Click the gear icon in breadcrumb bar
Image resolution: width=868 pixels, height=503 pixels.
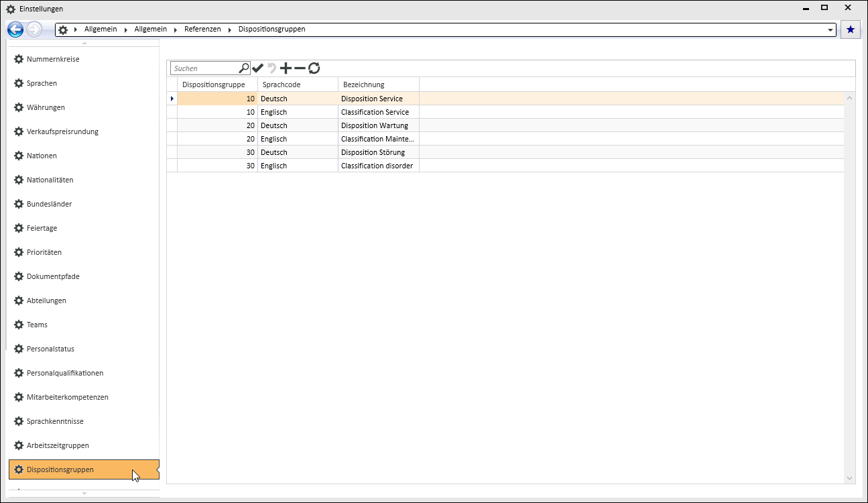(63, 30)
